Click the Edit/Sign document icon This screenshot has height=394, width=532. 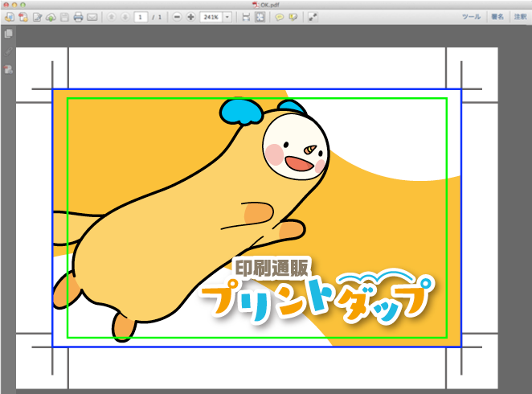coord(37,17)
